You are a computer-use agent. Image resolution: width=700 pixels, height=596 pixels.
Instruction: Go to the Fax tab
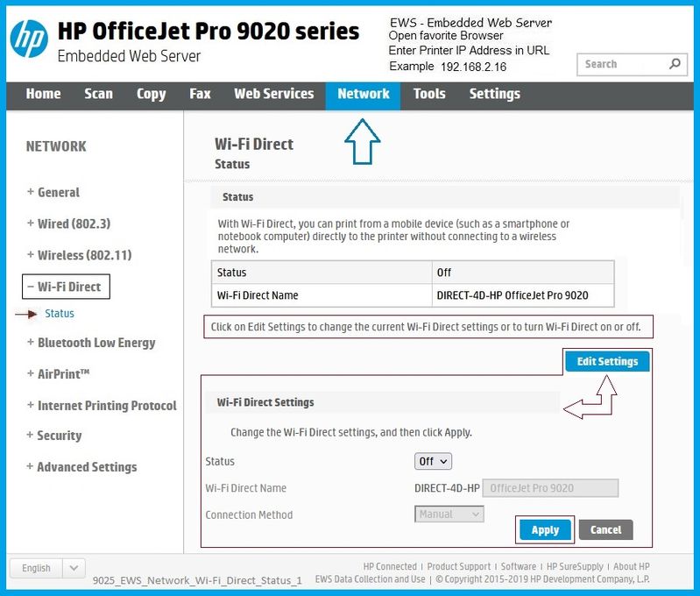pos(200,94)
